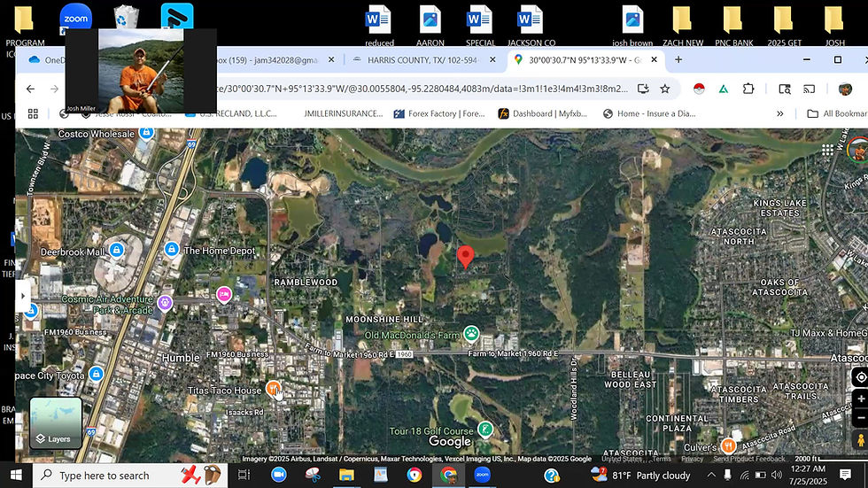Click the Send Product Feedback link

[x=748, y=459]
